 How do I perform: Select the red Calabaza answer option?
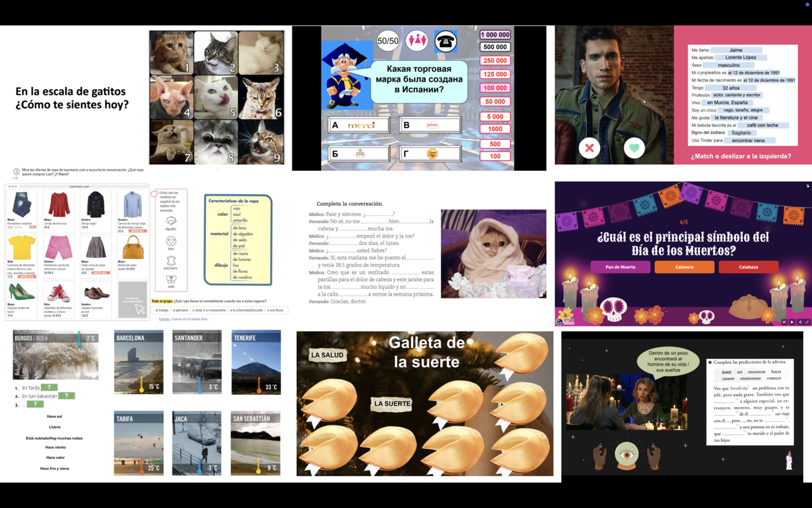pyautogui.click(x=748, y=267)
